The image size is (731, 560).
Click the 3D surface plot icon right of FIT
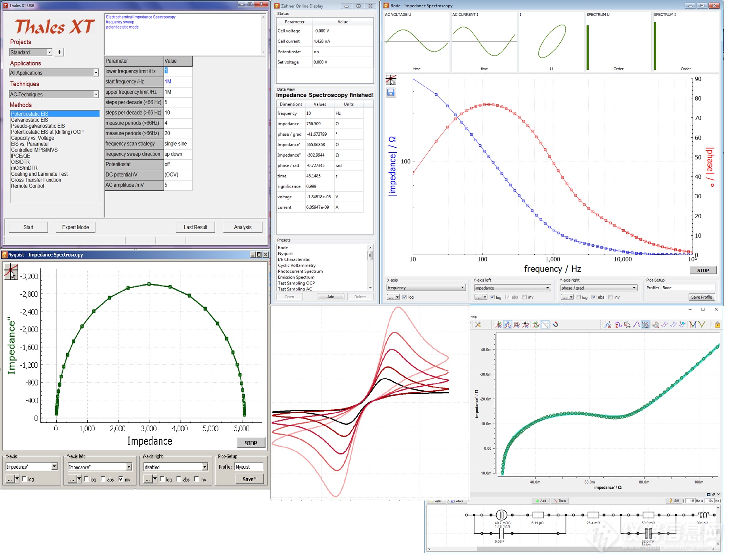(656, 324)
